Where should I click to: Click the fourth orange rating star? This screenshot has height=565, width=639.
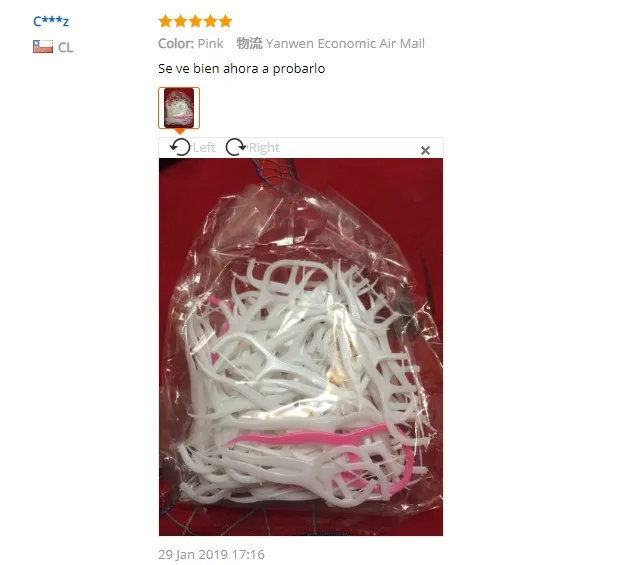[x=210, y=21]
